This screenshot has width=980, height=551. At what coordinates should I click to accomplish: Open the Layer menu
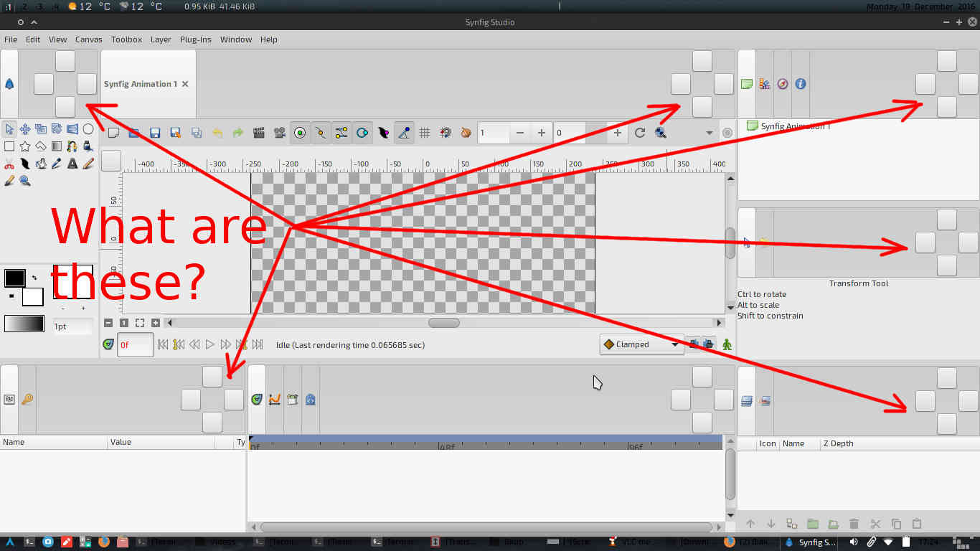tap(161, 39)
